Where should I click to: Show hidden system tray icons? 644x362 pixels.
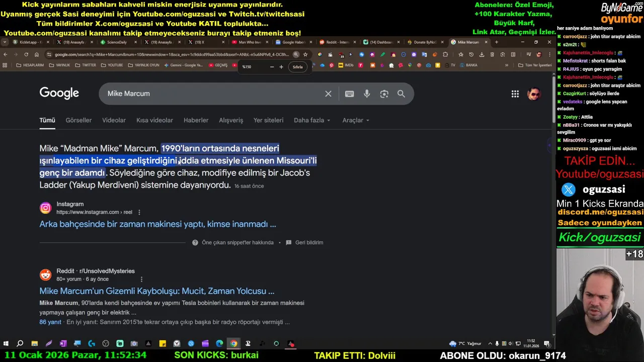click(491, 344)
